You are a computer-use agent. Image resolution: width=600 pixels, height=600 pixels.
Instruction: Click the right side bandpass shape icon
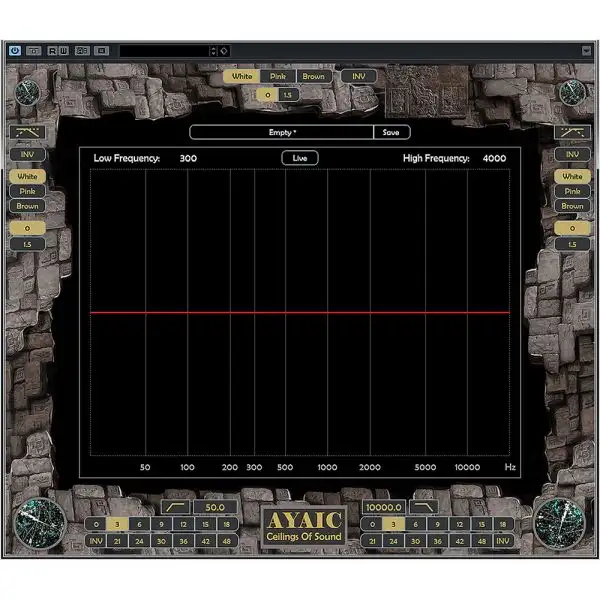coord(572,133)
